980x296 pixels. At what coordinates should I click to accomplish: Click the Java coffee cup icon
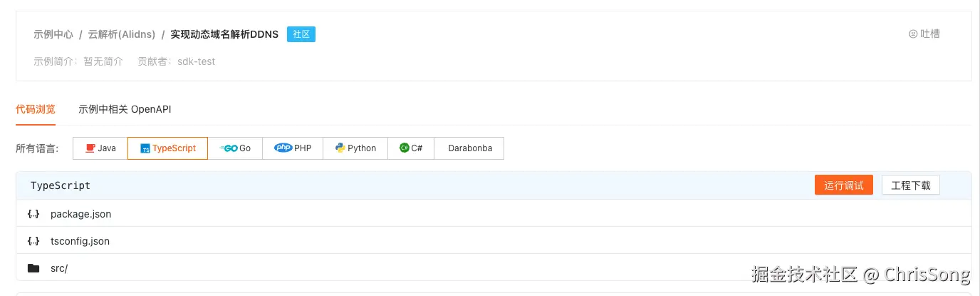click(x=90, y=148)
